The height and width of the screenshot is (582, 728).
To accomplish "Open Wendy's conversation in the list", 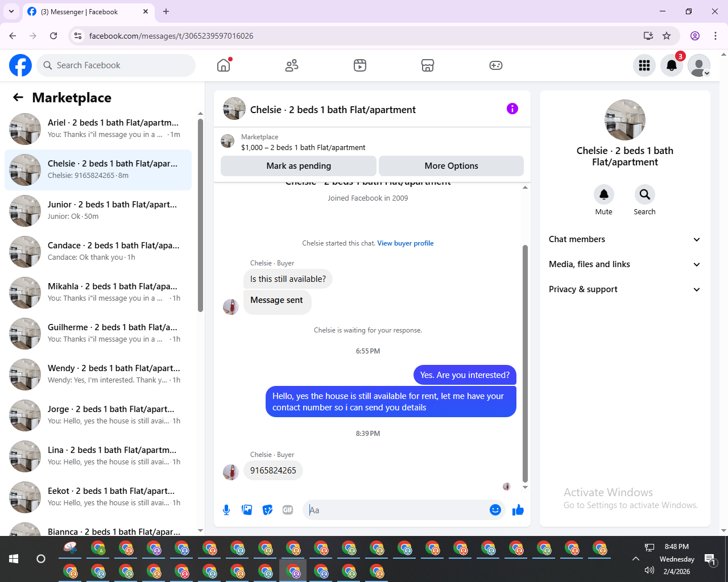I will [x=98, y=375].
